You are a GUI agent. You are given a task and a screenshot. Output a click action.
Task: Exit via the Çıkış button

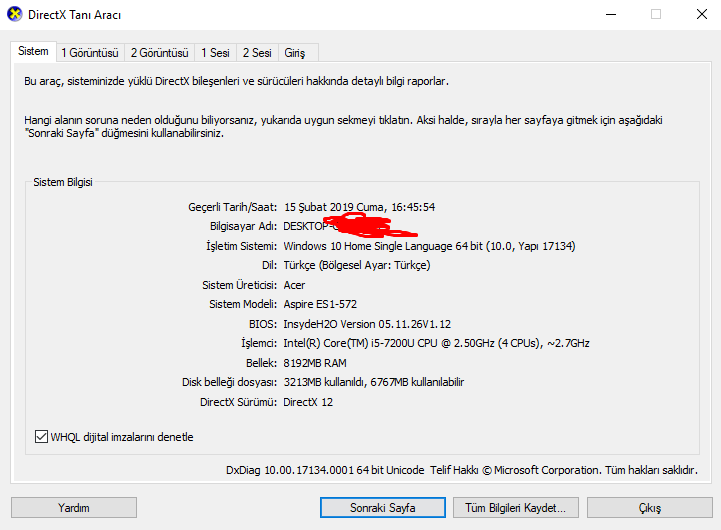tap(650, 507)
